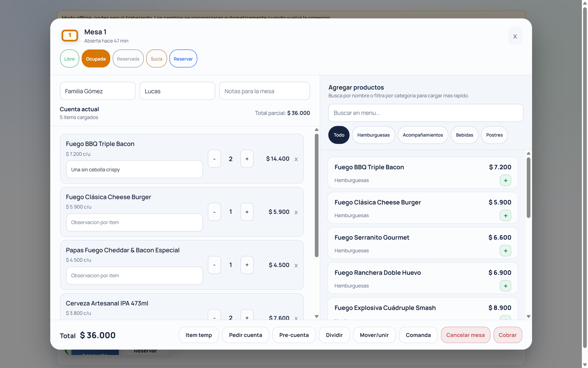Increase Fuego Clásica Cheese Burger quantity
Screen dimensions: 588x368
[247, 212]
